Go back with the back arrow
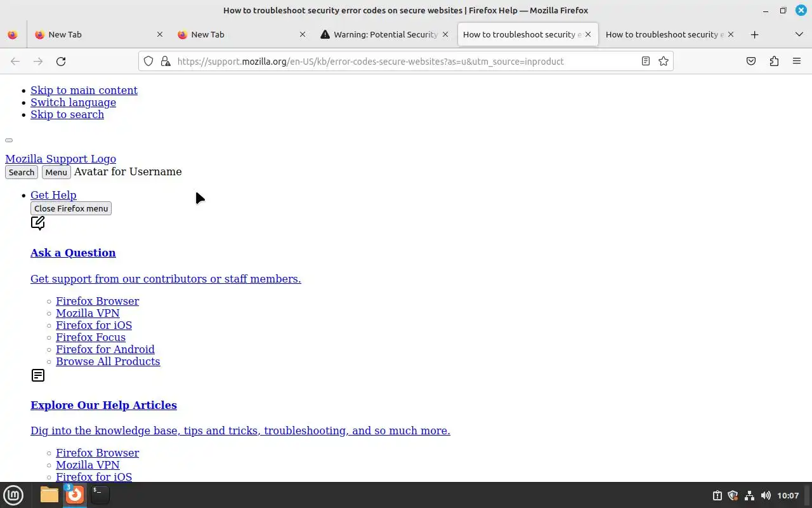The width and height of the screenshot is (812, 508). (x=15, y=61)
